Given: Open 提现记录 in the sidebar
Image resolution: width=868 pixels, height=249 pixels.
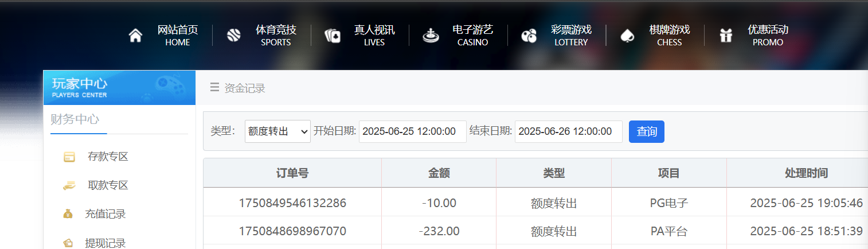Looking at the screenshot, I should pos(105,243).
